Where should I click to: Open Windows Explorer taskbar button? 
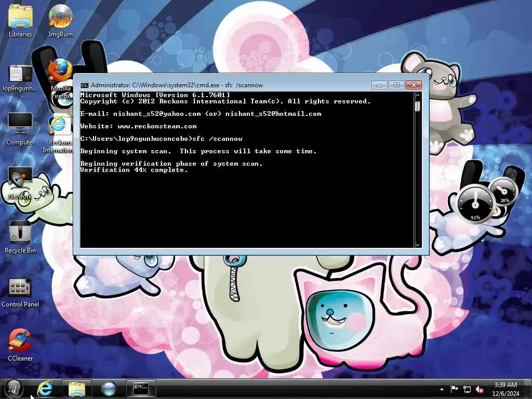tap(77, 389)
